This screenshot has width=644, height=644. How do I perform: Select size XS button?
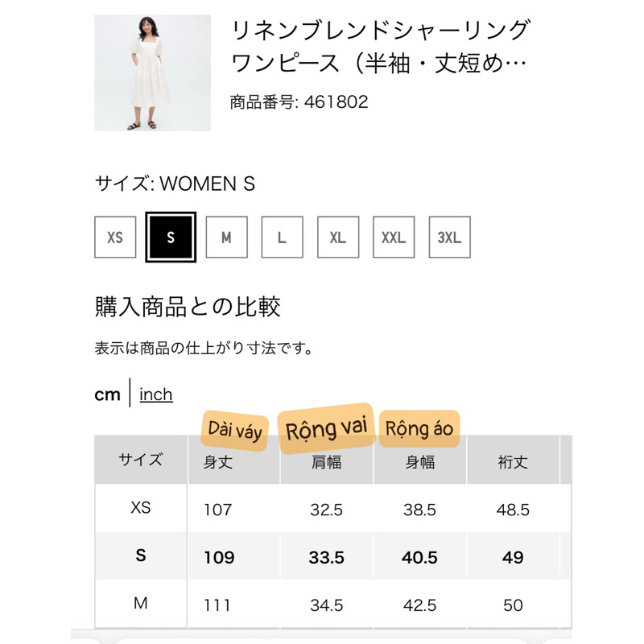(115, 237)
